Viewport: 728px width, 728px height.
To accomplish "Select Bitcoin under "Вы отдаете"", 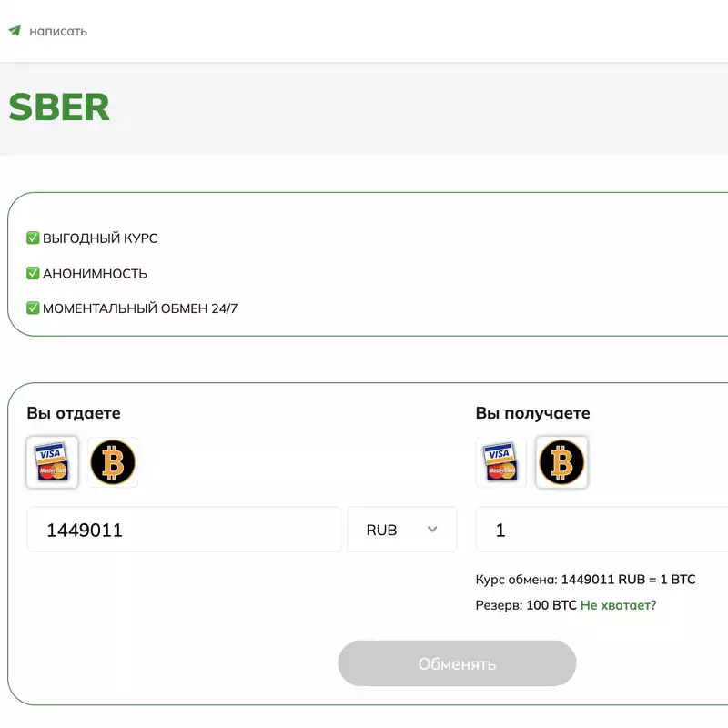I will click(x=113, y=462).
